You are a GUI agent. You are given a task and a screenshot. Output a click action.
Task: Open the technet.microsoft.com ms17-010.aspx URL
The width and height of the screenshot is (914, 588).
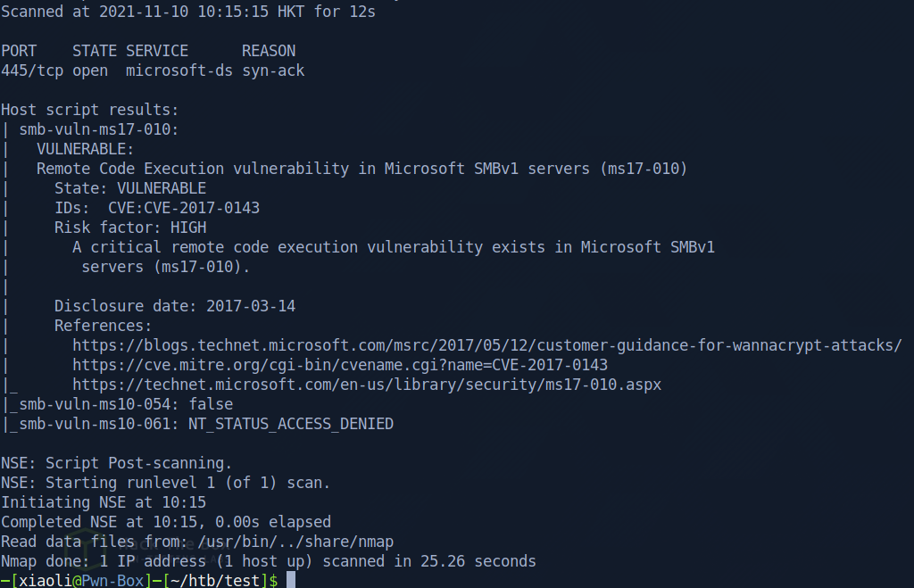coord(367,385)
